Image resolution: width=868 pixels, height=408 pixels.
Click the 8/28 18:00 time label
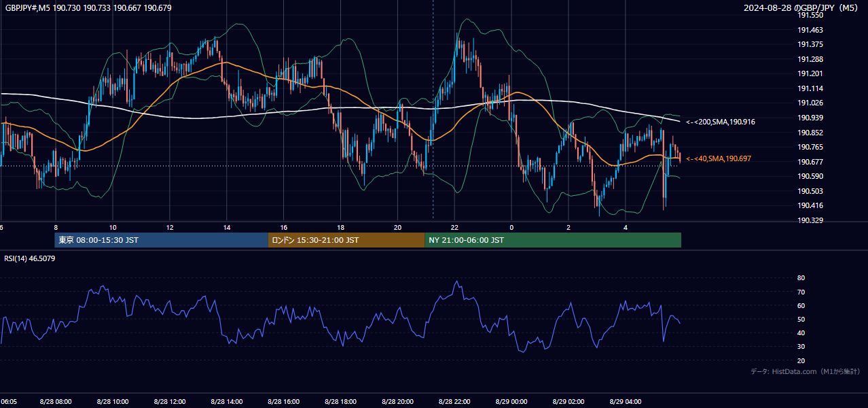(x=341, y=402)
